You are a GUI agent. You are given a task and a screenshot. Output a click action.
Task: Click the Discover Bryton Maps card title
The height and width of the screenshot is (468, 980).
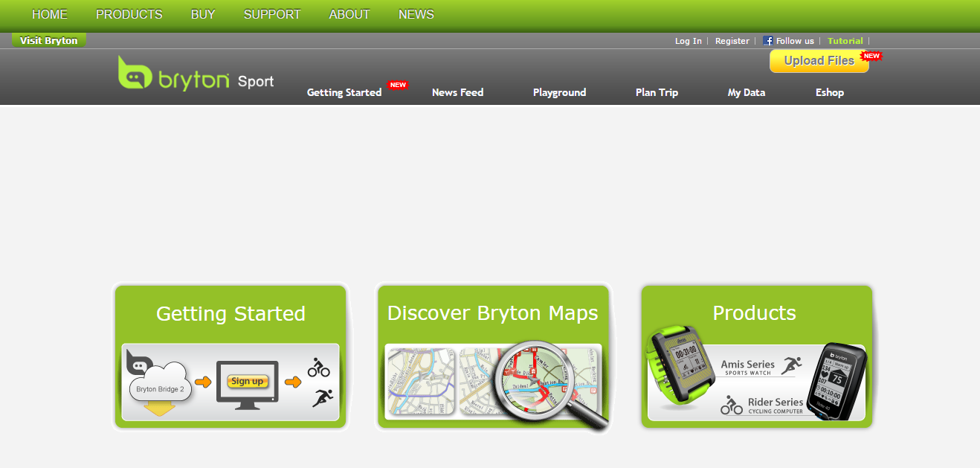pyautogui.click(x=493, y=313)
